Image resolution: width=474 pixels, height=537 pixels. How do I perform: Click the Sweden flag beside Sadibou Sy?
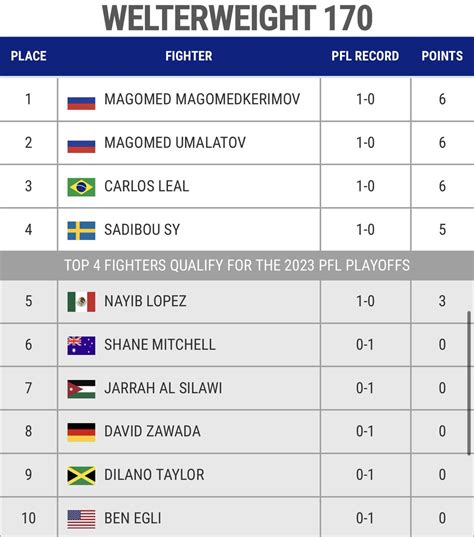(x=81, y=230)
